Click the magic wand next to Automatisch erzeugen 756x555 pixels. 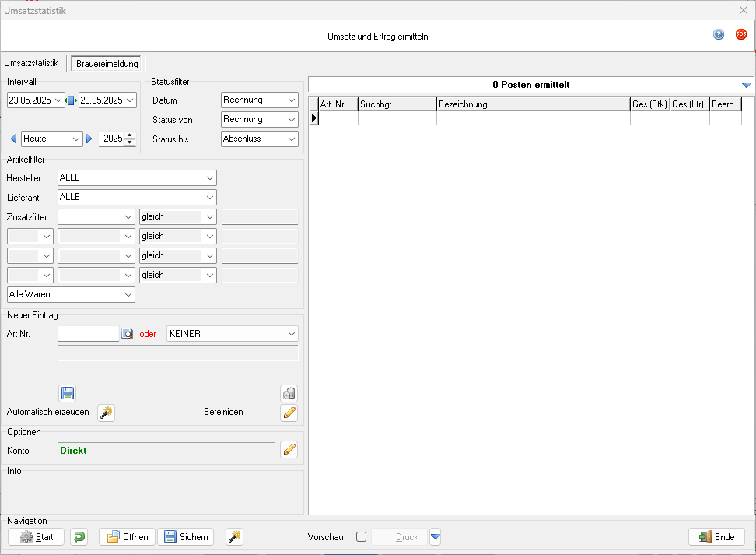click(106, 413)
